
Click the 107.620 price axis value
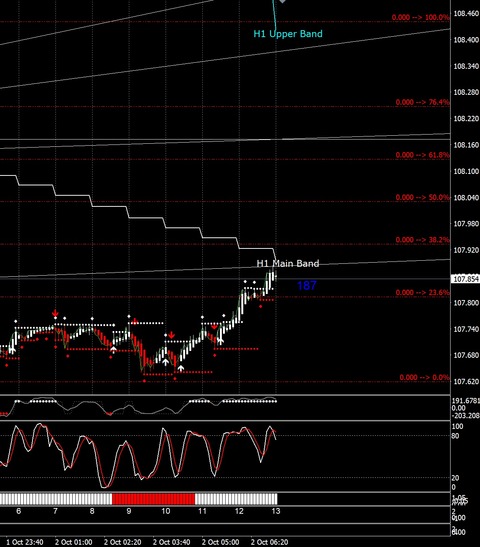pos(466,381)
